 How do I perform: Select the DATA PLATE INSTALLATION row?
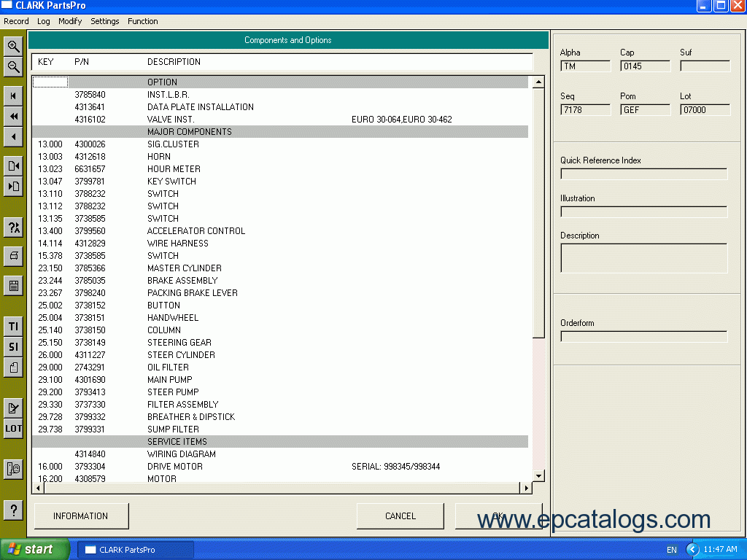(x=280, y=107)
